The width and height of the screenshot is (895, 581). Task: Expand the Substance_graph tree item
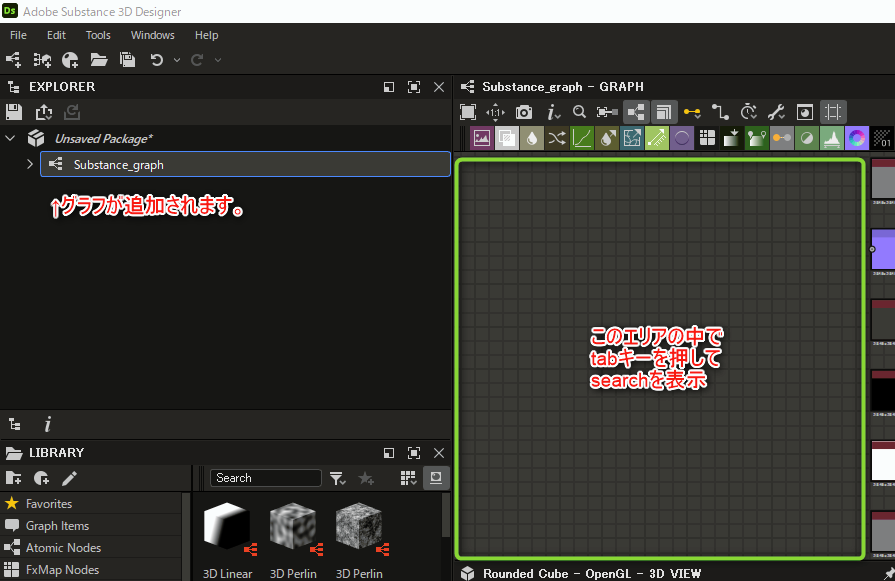point(30,164)
